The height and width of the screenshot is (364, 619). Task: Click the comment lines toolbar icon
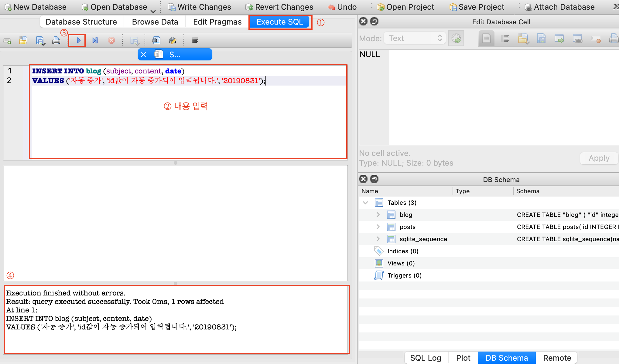(x=195, y=40)
